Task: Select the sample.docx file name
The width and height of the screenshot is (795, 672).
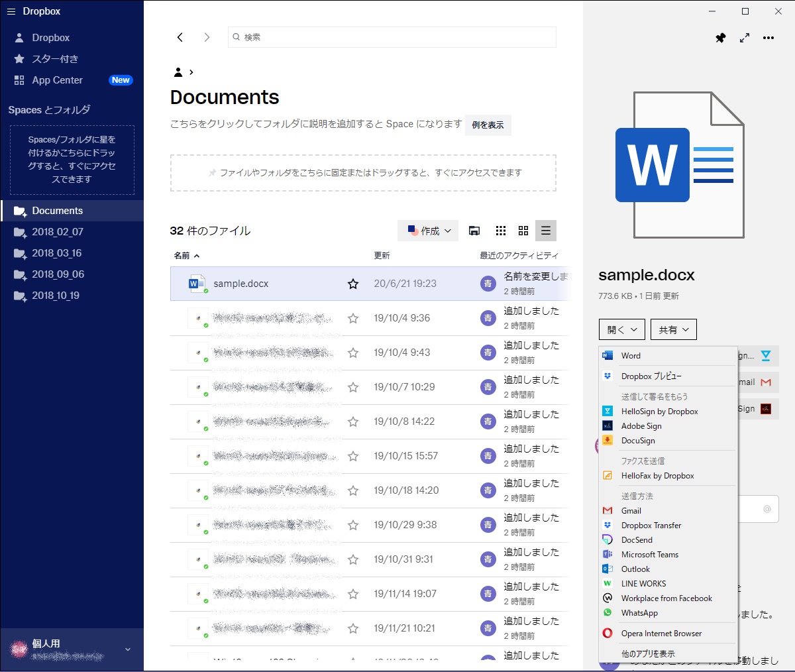Action: [241, 284]
